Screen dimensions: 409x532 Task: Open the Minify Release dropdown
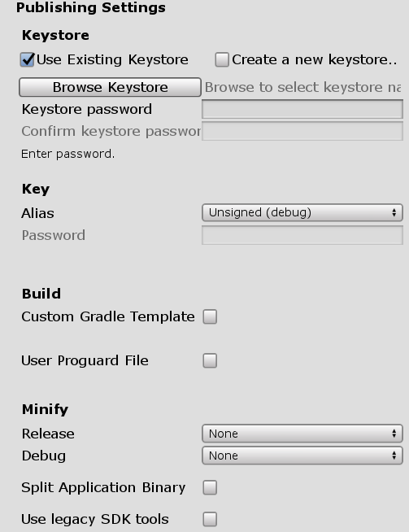(x=302, y=434)
